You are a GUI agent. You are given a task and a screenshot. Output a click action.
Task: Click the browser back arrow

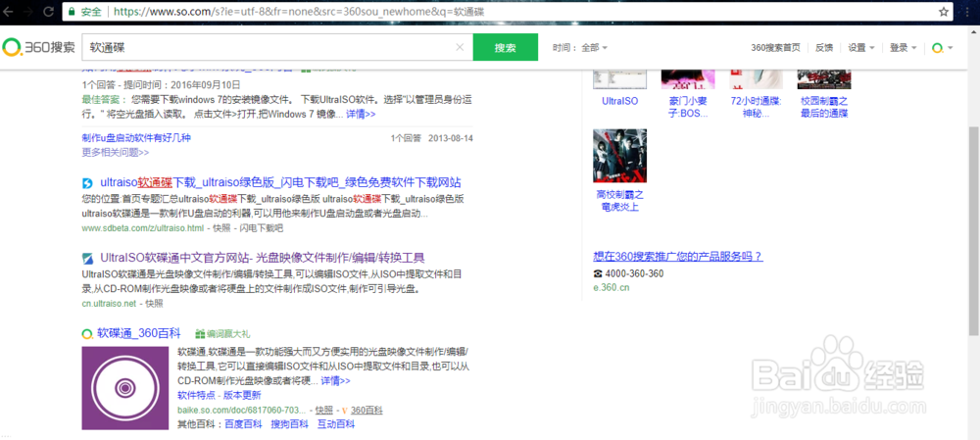[x=8, y=12]
